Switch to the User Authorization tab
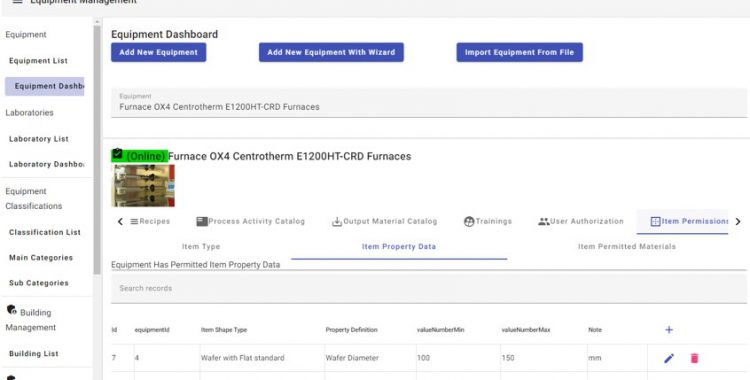 581,221
